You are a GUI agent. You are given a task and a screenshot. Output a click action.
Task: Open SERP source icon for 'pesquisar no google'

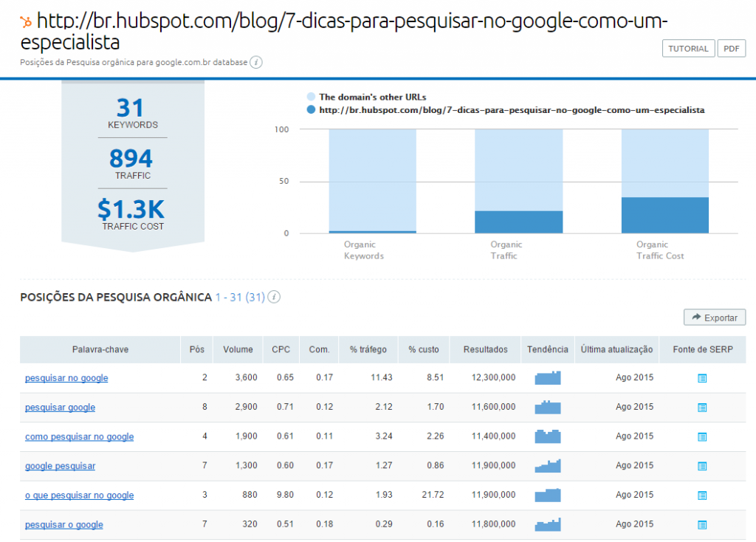pyautogui.click(x=702, y=378)
